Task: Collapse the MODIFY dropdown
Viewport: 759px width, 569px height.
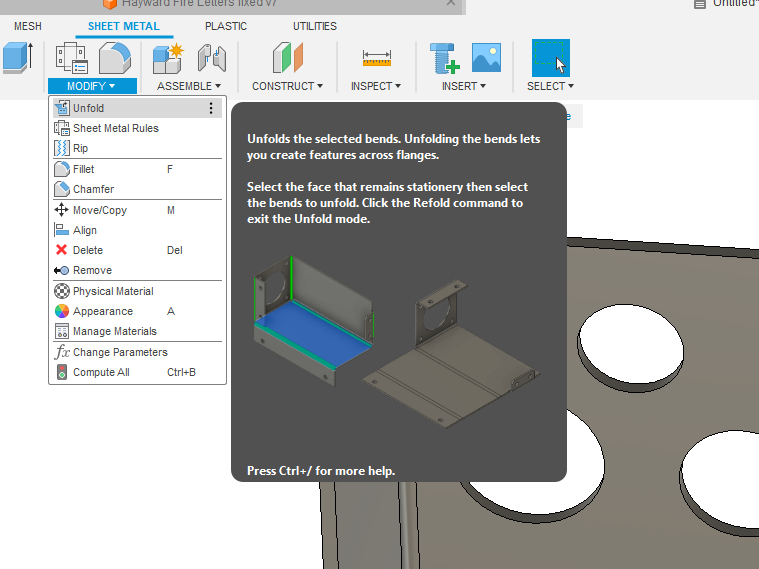Action: (x=91, y=86)
